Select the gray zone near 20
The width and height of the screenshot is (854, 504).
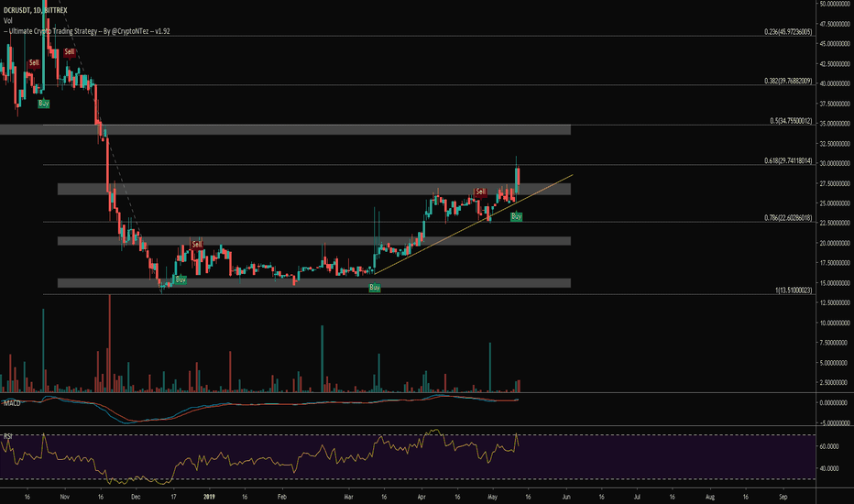point(314,241)
